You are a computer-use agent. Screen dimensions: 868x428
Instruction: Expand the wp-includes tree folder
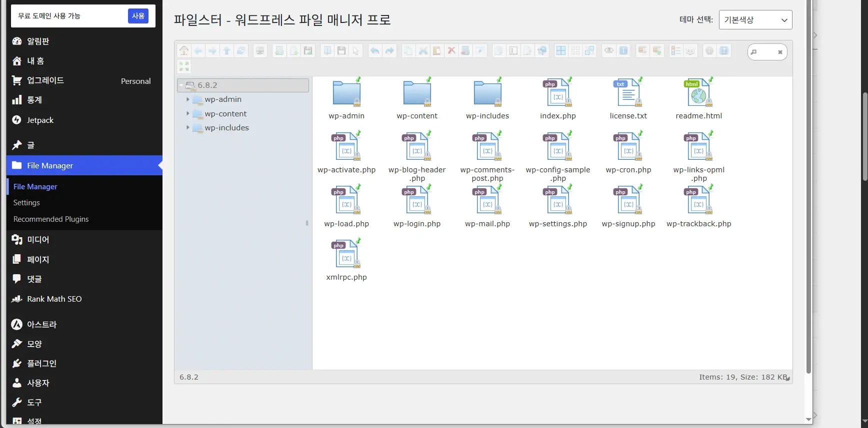coord(187,128)
